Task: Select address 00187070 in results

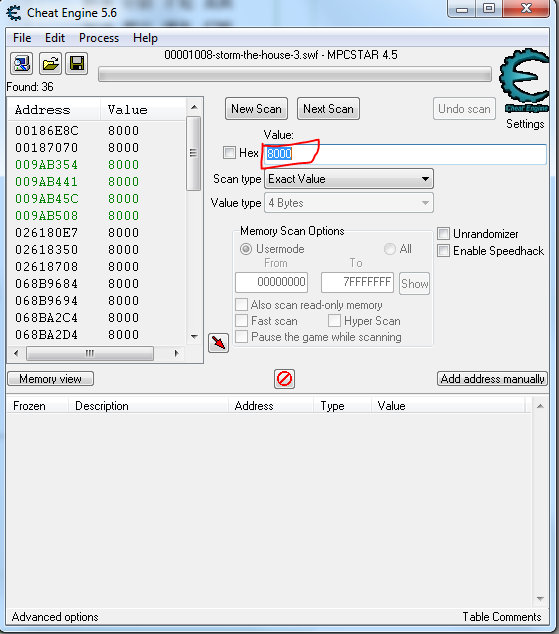Action: coord(46,148)
